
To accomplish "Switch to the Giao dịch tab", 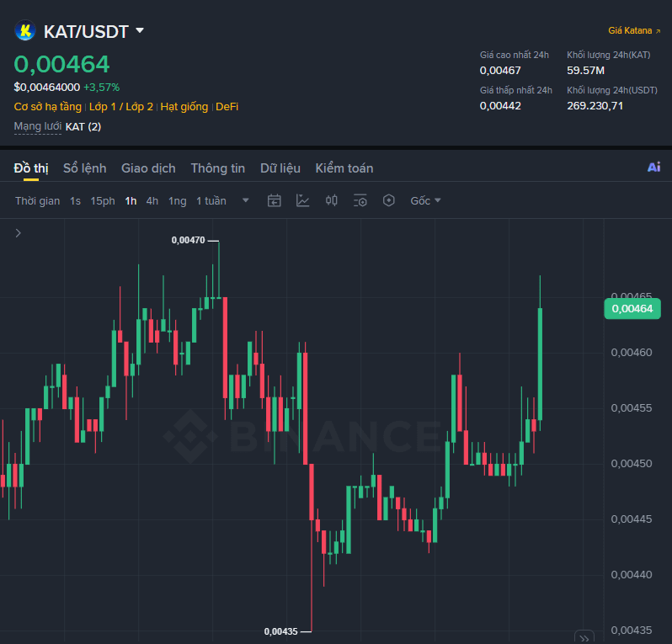I will (148, 168).
